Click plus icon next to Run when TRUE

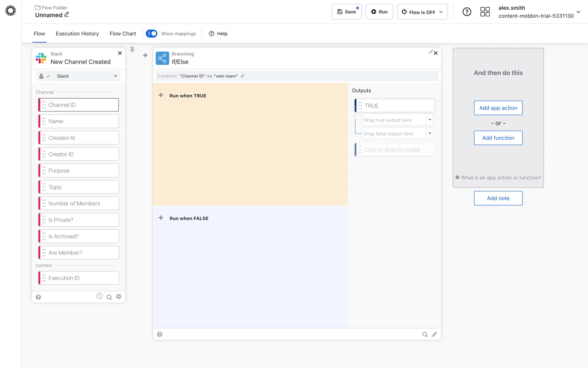pyautogui.click(x=161, y=95)
